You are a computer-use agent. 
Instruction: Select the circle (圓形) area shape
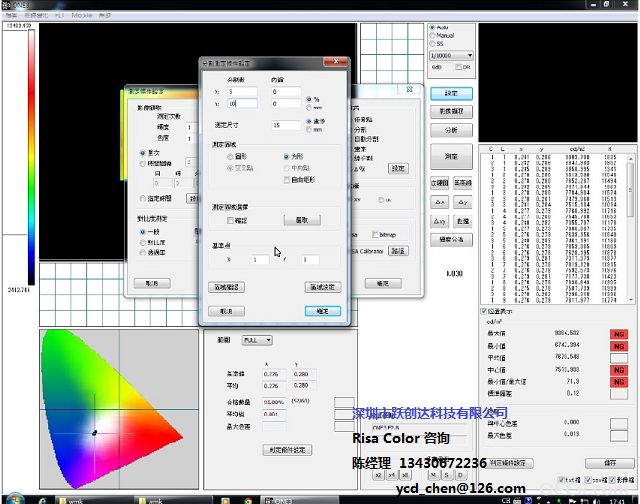(x=230, y=157)
